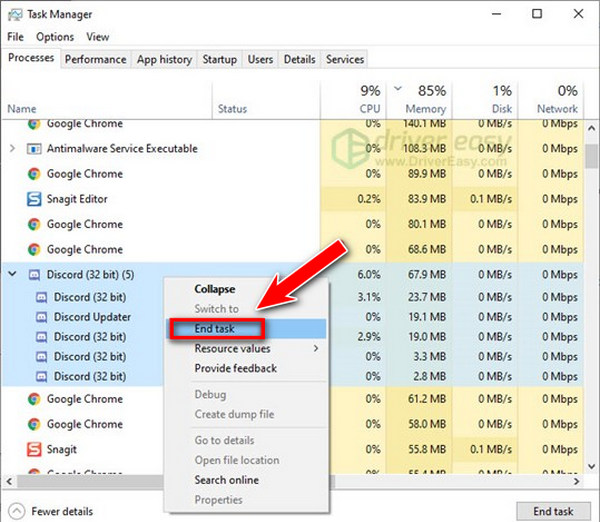
Task: Switch to the Startup tab
Action: [x=219, y=59]
